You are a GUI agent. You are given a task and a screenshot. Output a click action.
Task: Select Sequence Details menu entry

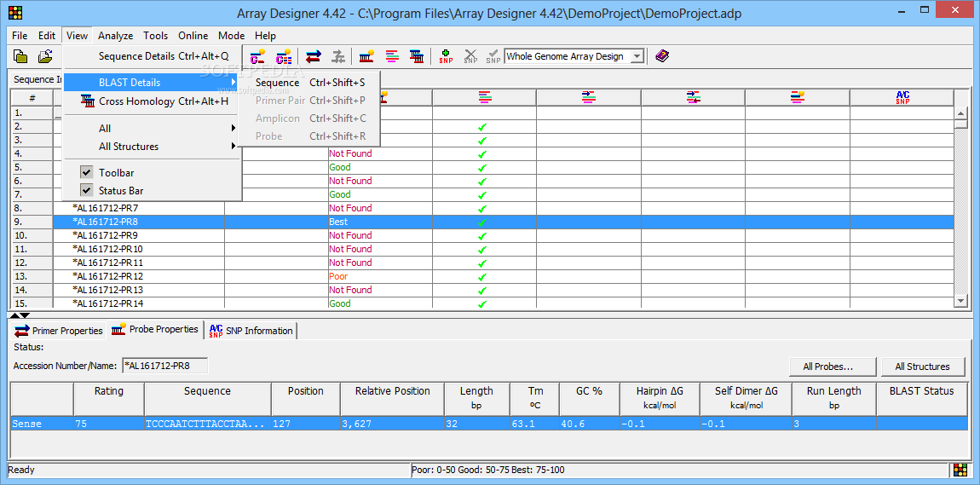(x=151, y=56)
